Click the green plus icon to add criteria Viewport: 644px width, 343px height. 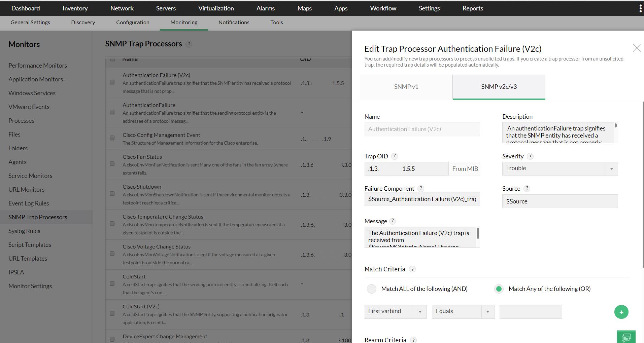click(x=621, y=312)
